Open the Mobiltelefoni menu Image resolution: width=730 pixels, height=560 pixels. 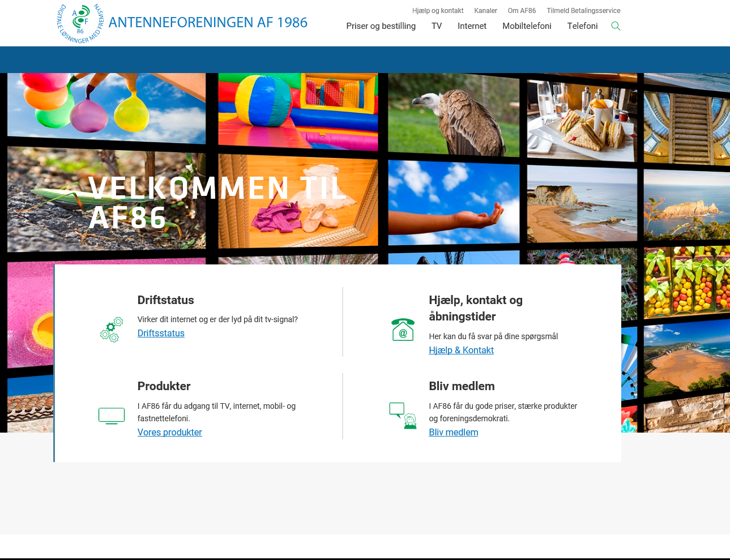(527, 26)
